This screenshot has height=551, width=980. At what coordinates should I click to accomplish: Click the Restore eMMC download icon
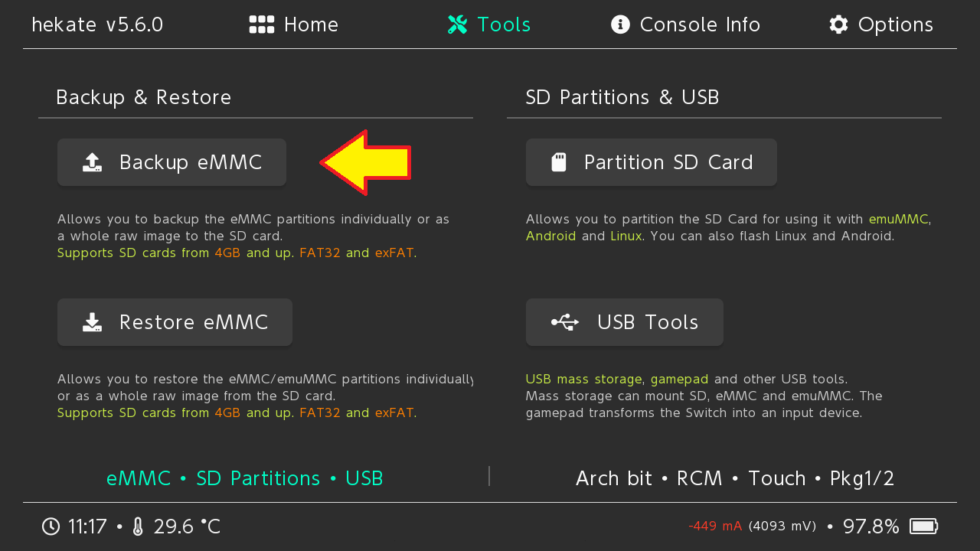click(x=92, y=322)
